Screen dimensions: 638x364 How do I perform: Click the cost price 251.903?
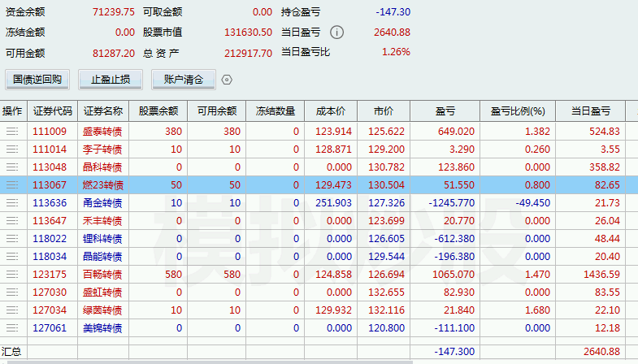click(334, 203)
